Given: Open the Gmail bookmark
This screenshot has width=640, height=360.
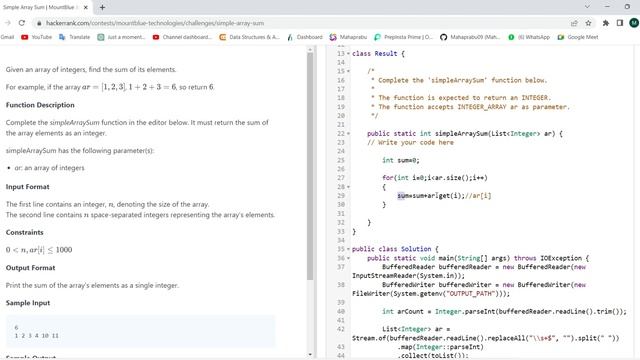Looking at the screenshot, I should 7,37.
